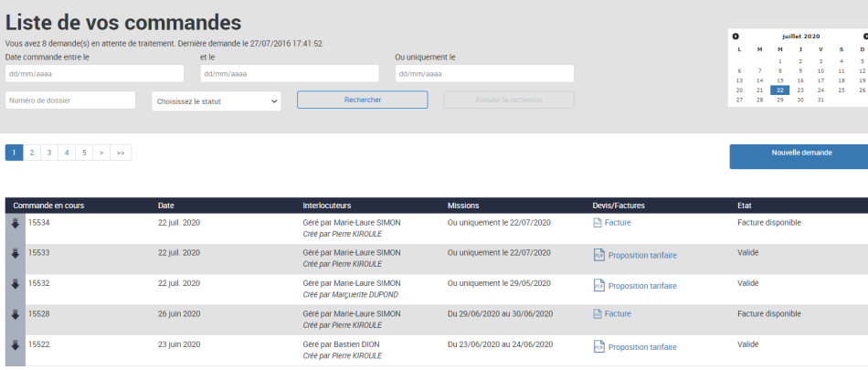The width and height of the screenshot is (868, 370).
Task: Jump to last page with >> button
Action: [121, 153]
